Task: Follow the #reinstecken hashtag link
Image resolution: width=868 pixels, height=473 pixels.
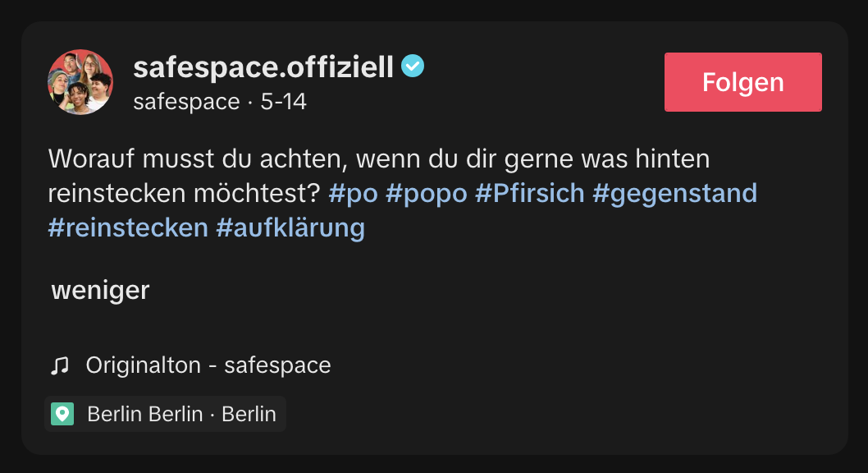Action: pyautogui.click(x=128, y=227)
